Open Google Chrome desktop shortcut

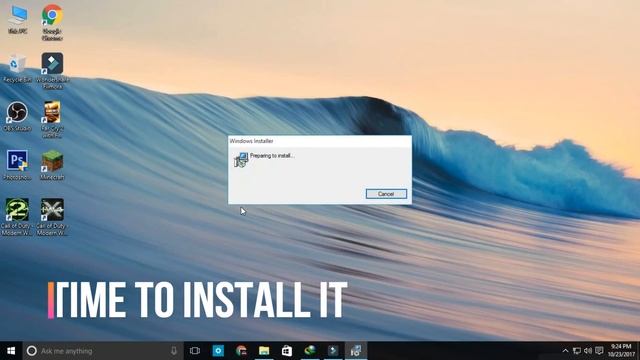click(52, 22)
